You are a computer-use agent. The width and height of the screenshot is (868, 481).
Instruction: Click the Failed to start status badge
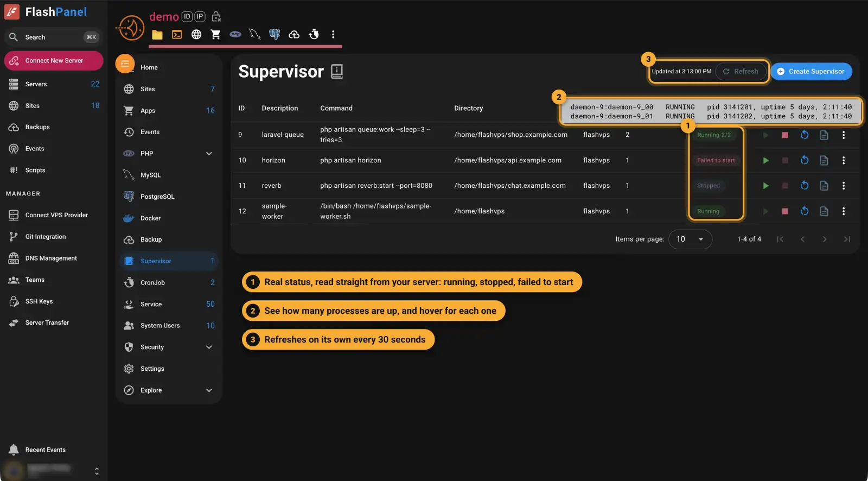pos(716,161)
